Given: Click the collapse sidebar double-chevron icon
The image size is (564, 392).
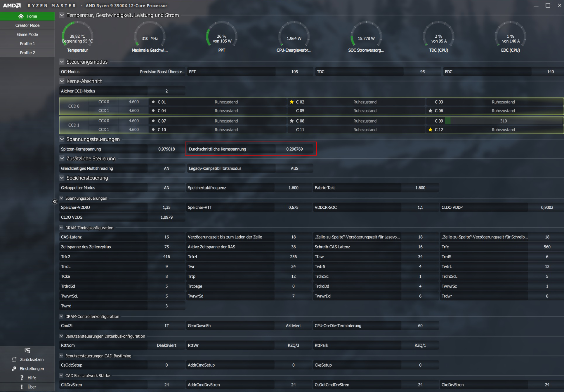Looking at the screenshot, I should [55, 202].
